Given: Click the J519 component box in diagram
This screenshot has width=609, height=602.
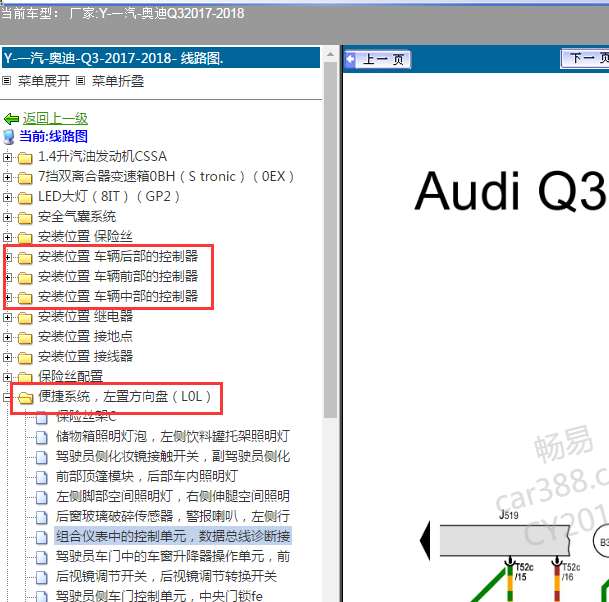Looking at the screenshot, I should pos(505,540).
